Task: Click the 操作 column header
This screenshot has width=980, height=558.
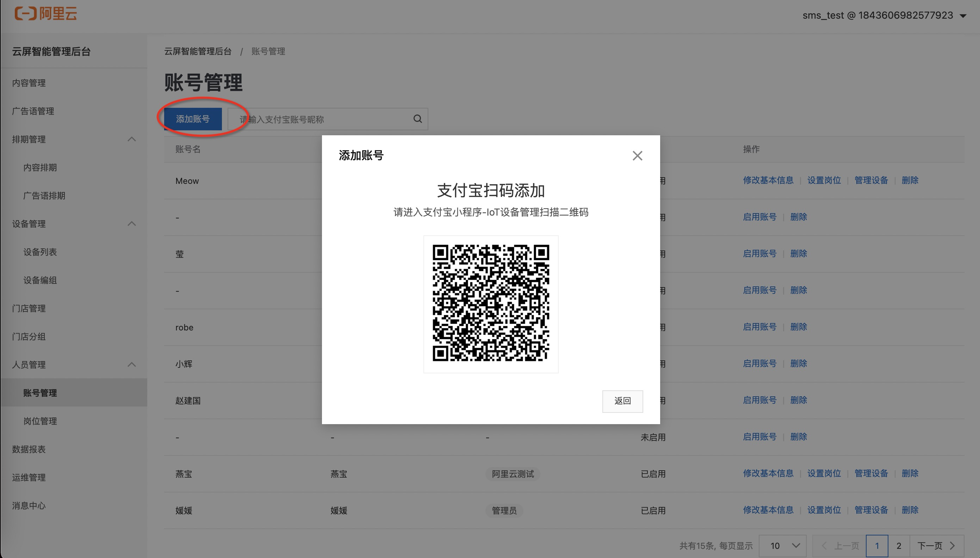Action: pos(751,149)
